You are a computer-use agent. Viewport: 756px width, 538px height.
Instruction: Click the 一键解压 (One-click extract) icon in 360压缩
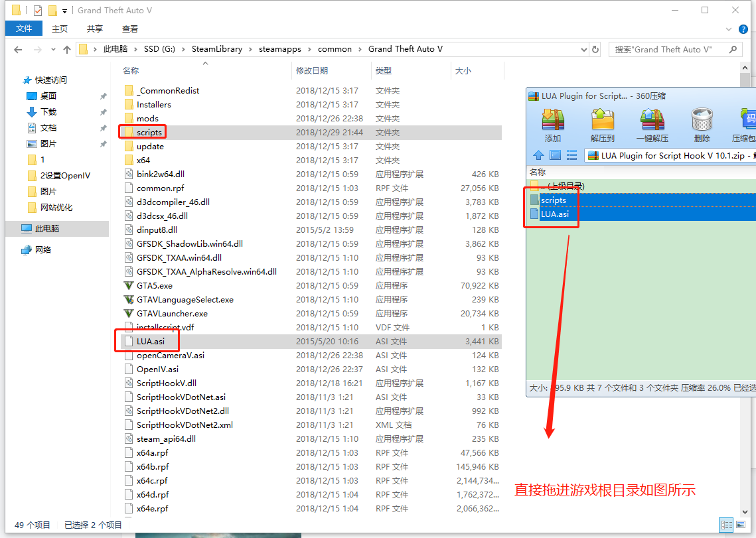click(x=652, y=125)
